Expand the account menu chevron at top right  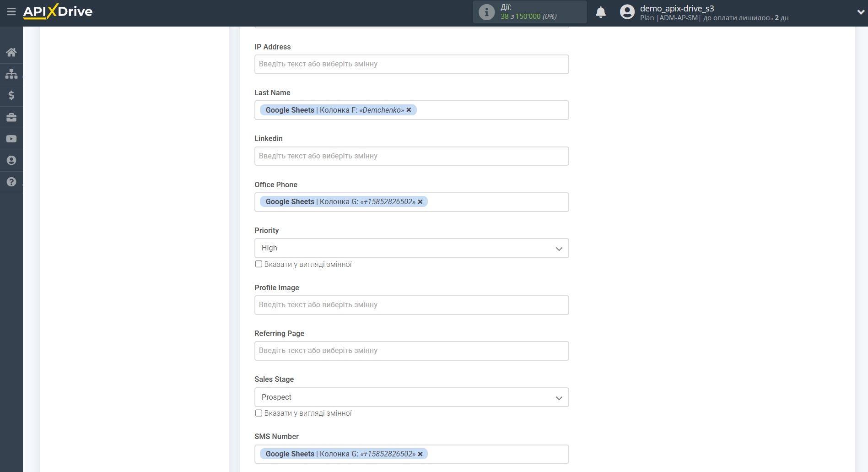(x=860, y=12)
